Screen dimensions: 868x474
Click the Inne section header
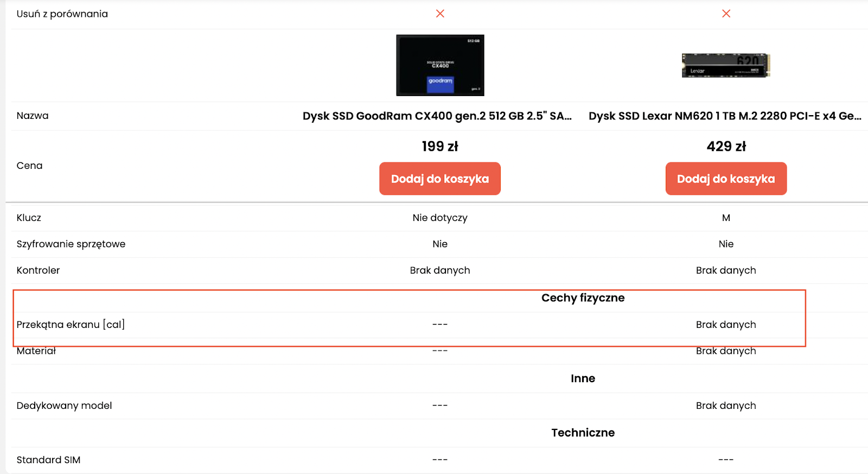tap(583, 378)
